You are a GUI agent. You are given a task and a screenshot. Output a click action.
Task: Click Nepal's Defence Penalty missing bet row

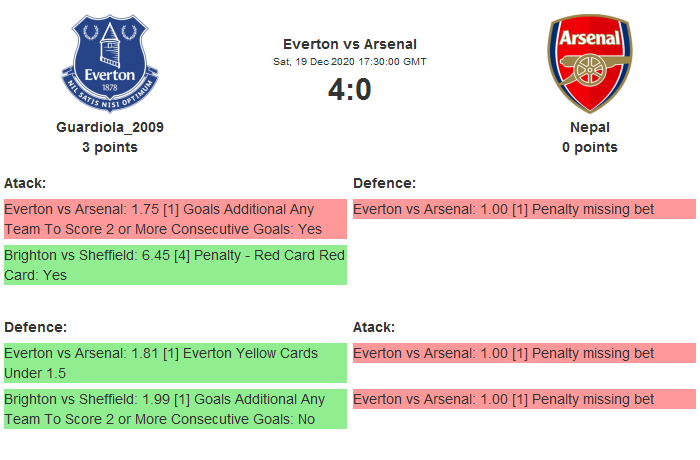(524, 209)
